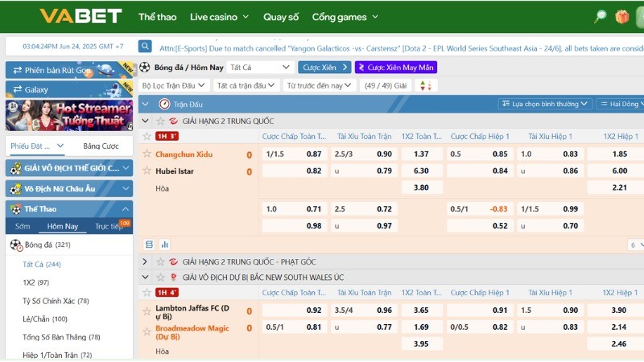Open the gift box promotions icon
The image size is (644, 362).
click(621, 16)
